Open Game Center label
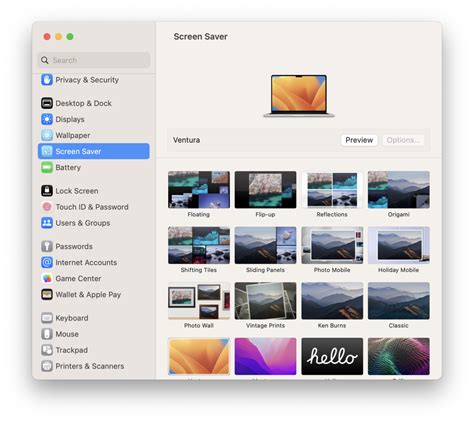The width and height of the screenshot is (474, 422). click(x=78, y=278)
